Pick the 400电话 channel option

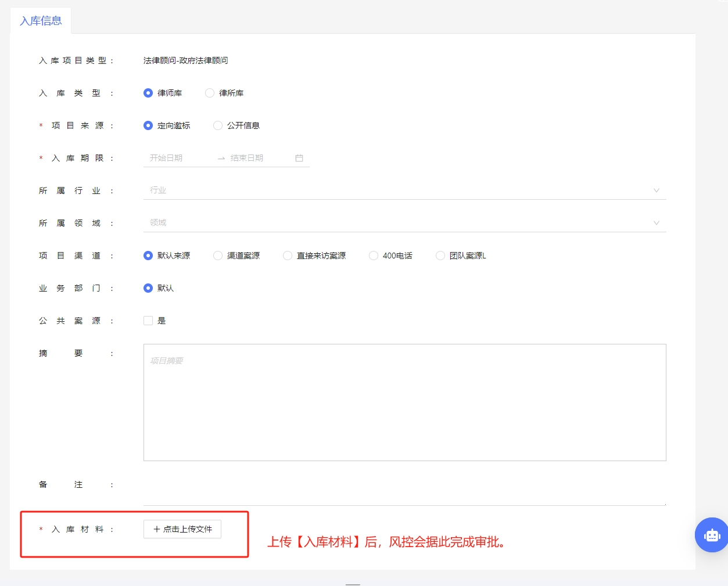(374, 256)
